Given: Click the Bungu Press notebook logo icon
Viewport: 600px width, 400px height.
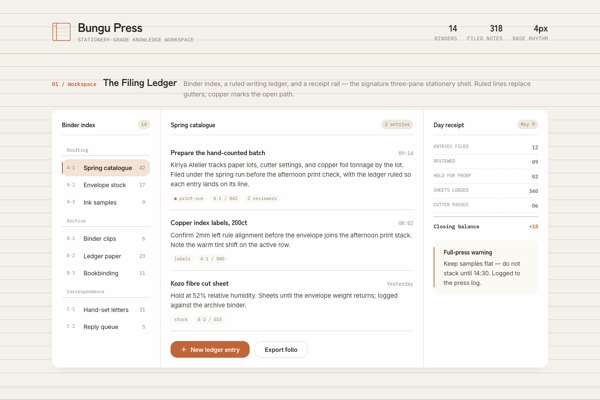Looking at the screenshot, I should click(x=61, y=31).
